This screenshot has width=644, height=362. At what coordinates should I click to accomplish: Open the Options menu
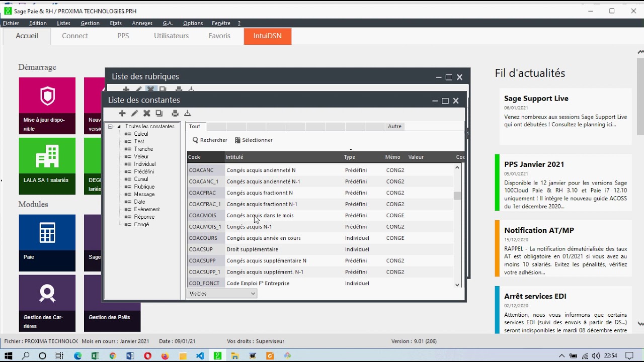pos(193,23)
